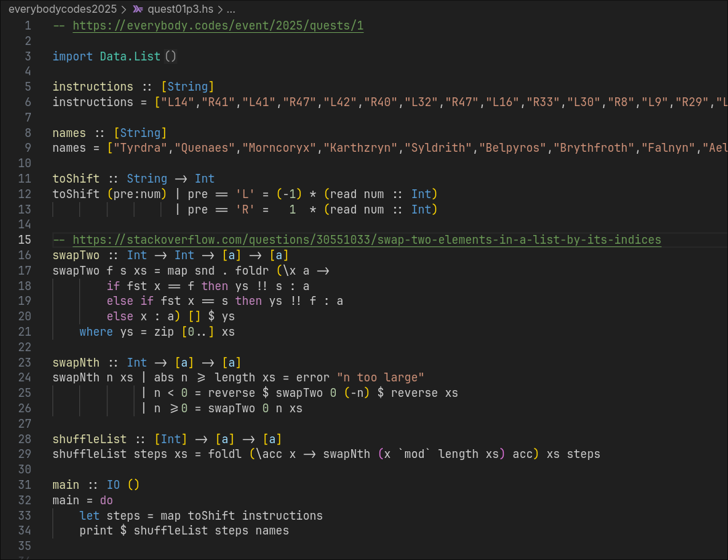Click 'foldl' on line 29
The height and width of the screenshot is (560, 728).
coord(225,454)
